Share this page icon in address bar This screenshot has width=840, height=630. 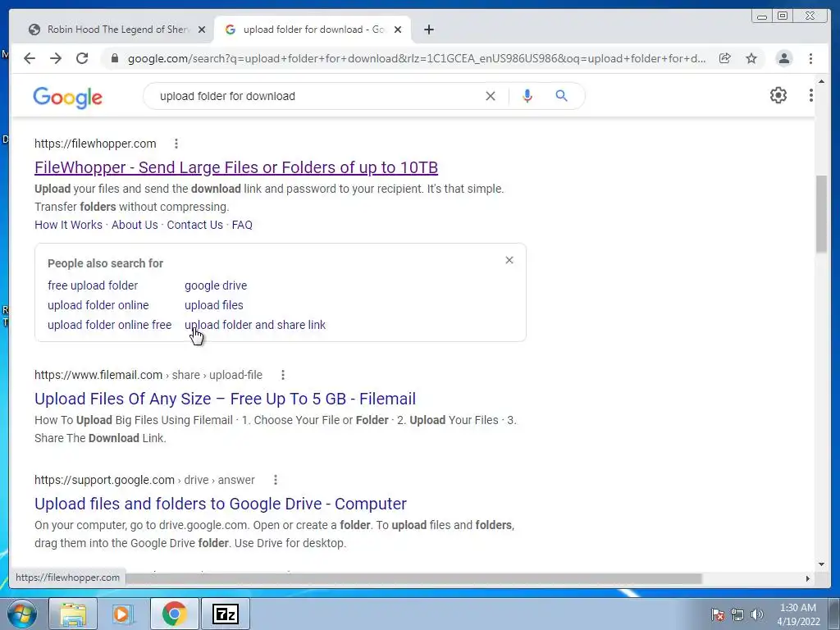tap(725, 58)
